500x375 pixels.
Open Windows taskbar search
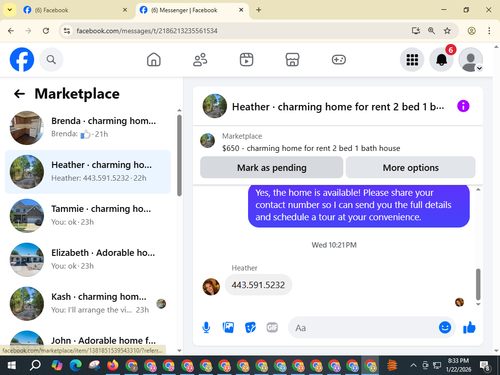tap(35, 366)
